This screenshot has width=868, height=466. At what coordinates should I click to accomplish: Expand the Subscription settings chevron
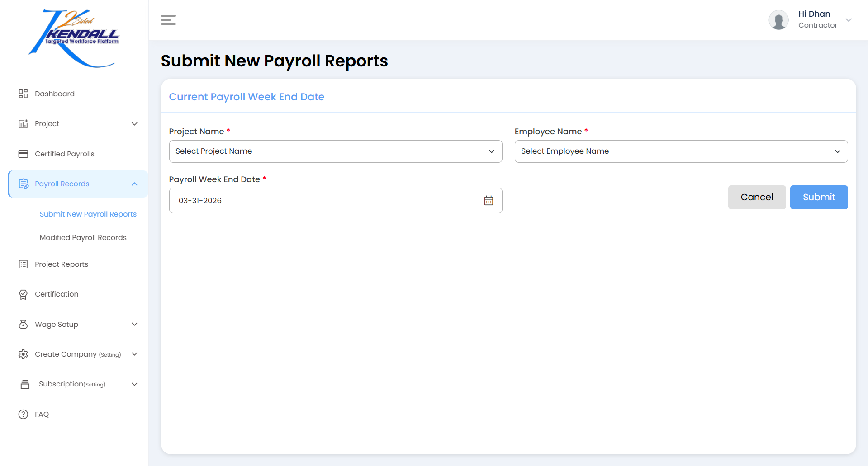tap(134, 384)
